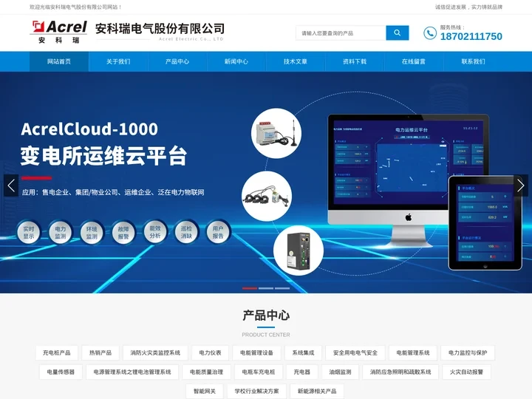
Task: Select 电力监控与保护 category button
Action: coord(468,353)
